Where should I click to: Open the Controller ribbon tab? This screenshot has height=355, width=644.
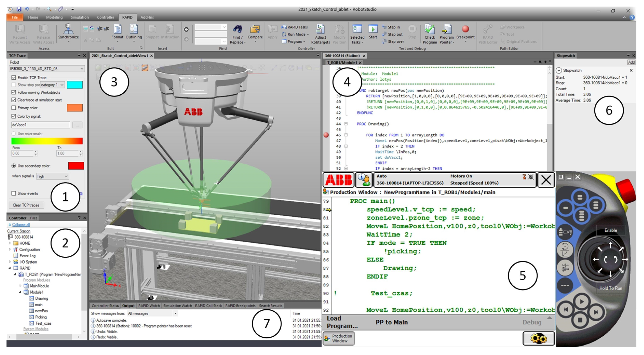pyautogui.click(x=105, y=17)
